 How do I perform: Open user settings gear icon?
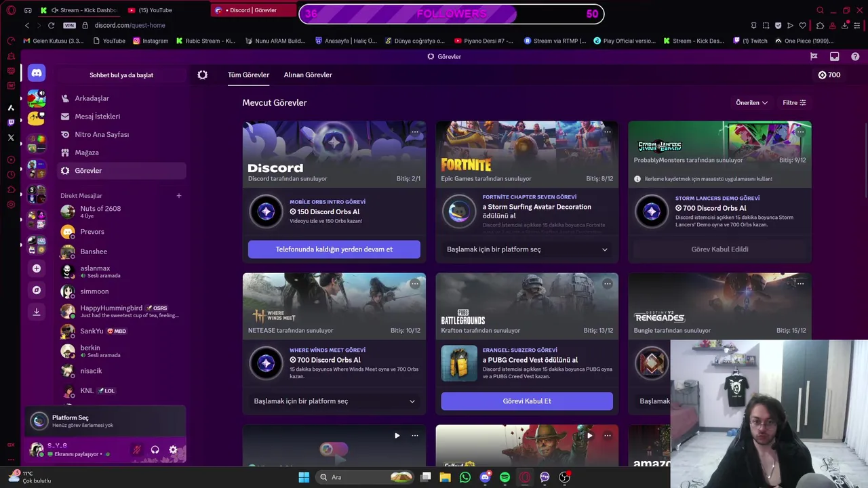pyautogui.click(x=173, y=449)
